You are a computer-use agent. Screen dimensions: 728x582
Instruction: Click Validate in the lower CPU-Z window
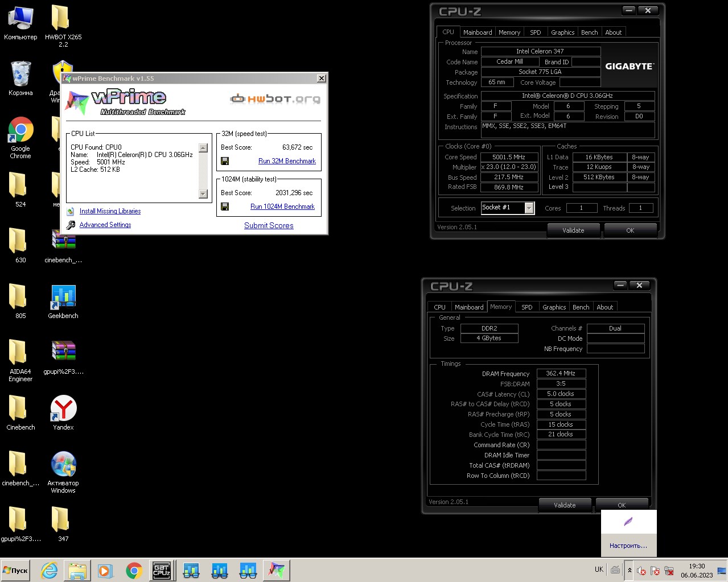[x=565, y=505]
